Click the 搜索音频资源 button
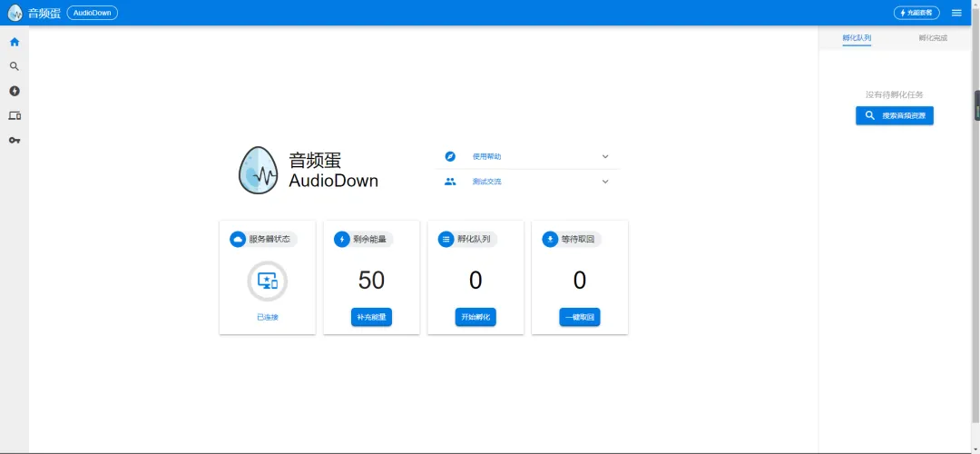The image size is (980, 454). (x=895, y=115)
